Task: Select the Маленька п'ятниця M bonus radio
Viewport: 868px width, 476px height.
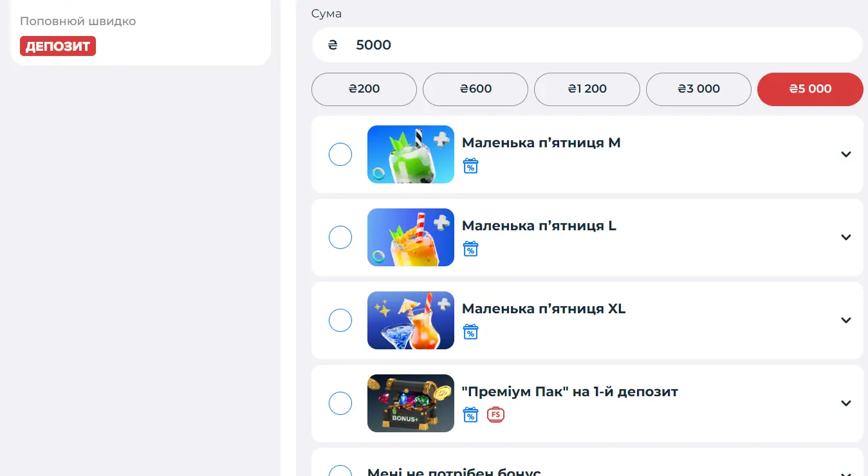Action: tap(340, 154)
